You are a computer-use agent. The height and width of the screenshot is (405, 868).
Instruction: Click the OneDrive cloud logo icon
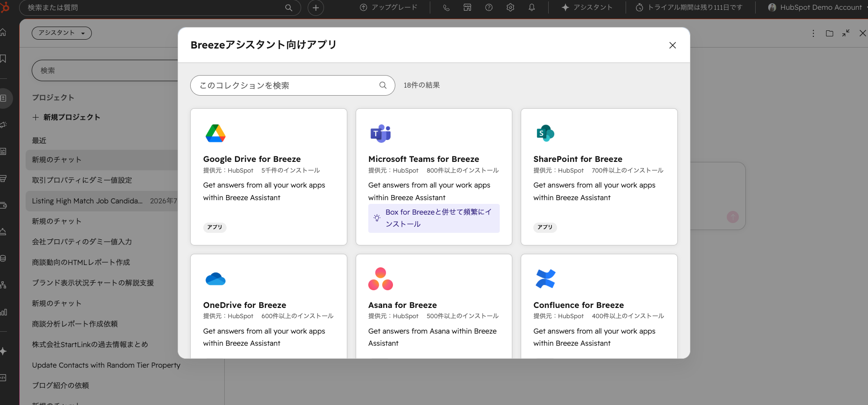(x=215, y=279)
